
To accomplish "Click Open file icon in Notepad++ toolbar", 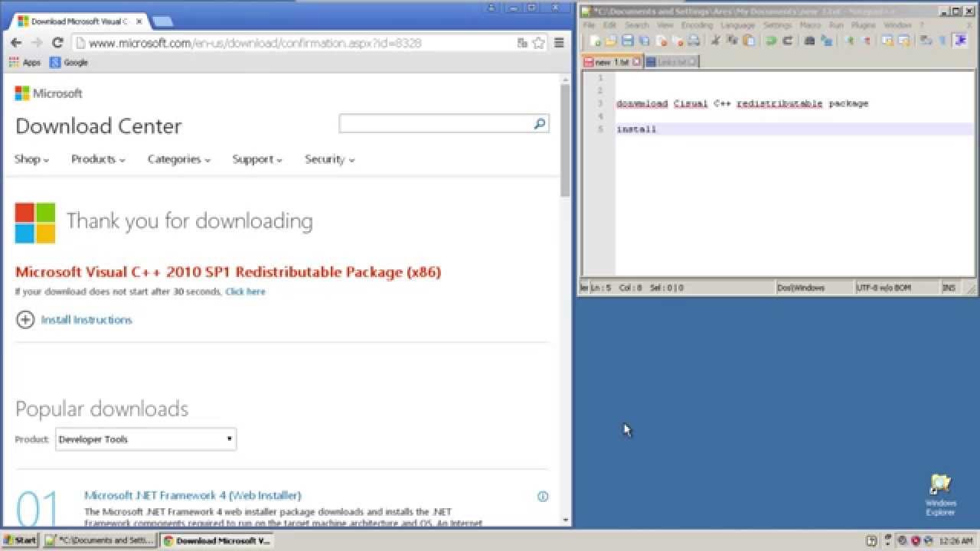I will [x=611, y=41].
